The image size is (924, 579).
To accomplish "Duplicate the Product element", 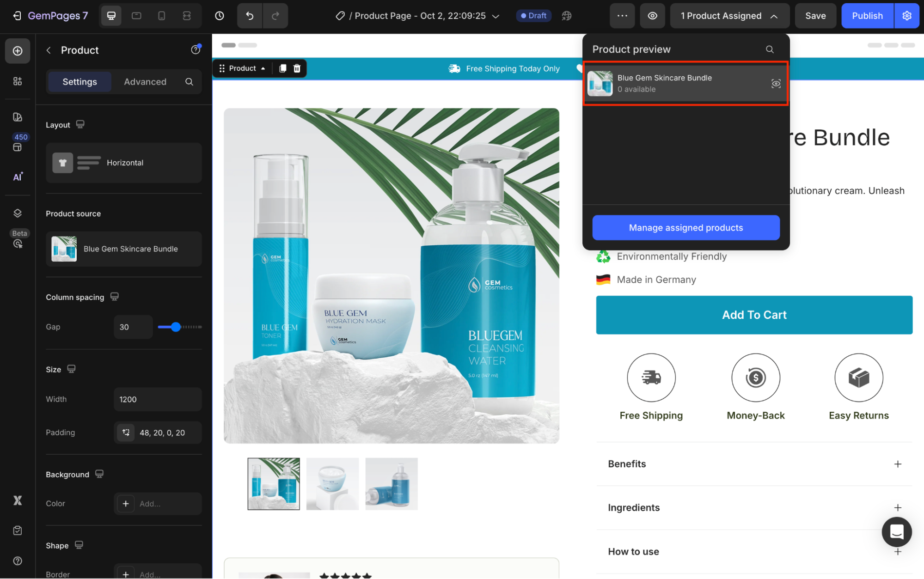I will click(x=282, y=68).
